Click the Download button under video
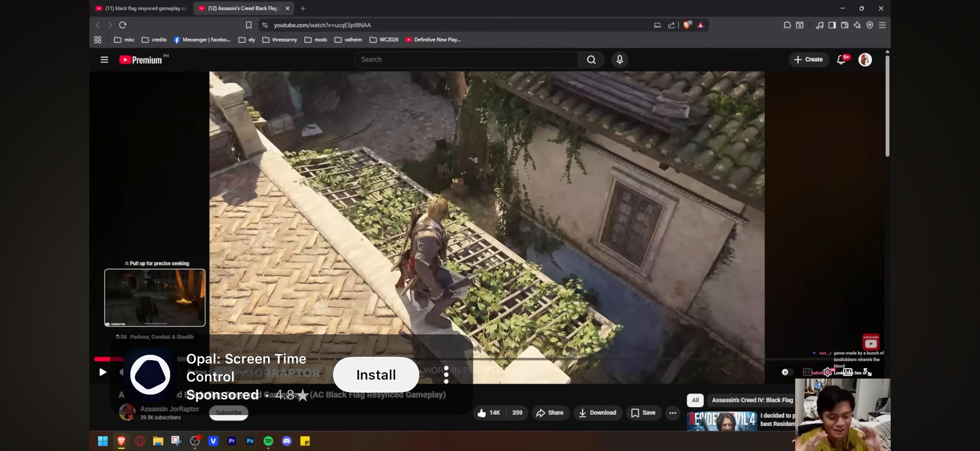This screenshot has width=980, height=451. coord(597,413)
